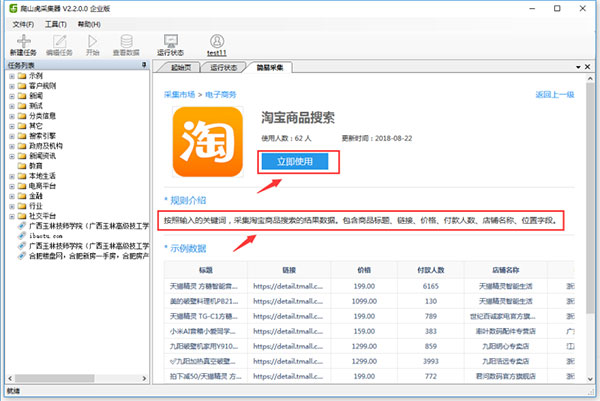The height and width of the screenshot is (401, 600).
Task: Click the 链接 column header
Action: click(x=289, y=270)
